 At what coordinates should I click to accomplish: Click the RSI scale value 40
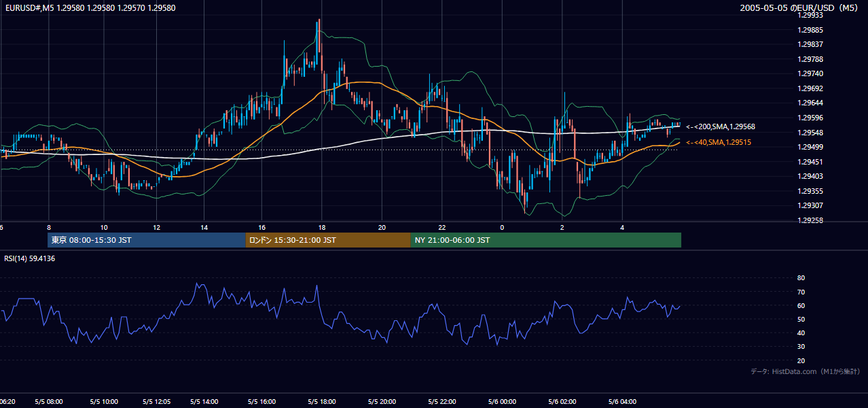tap(801, 333)
